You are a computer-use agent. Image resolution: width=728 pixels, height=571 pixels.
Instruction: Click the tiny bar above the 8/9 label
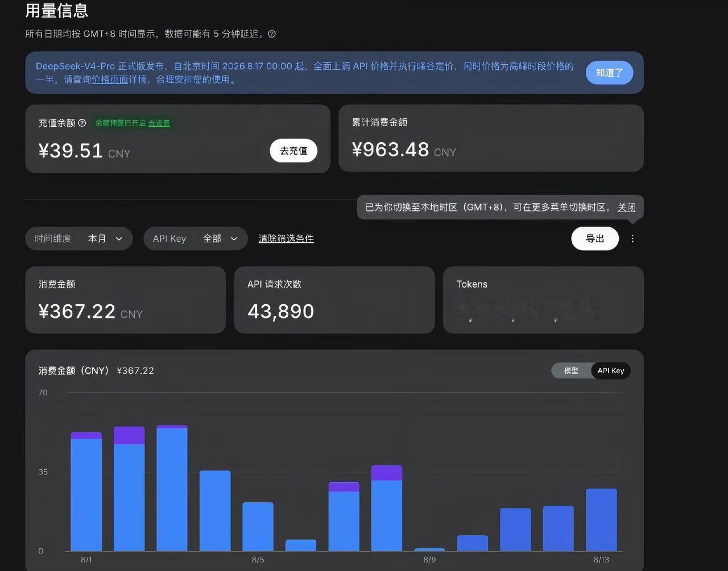(429, 549)
